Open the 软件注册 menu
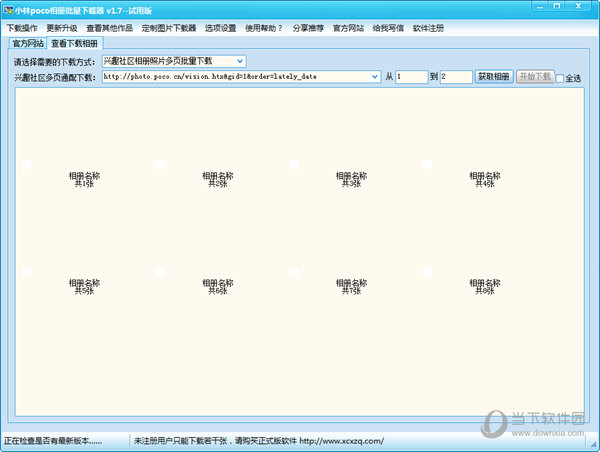 point(428,28)
